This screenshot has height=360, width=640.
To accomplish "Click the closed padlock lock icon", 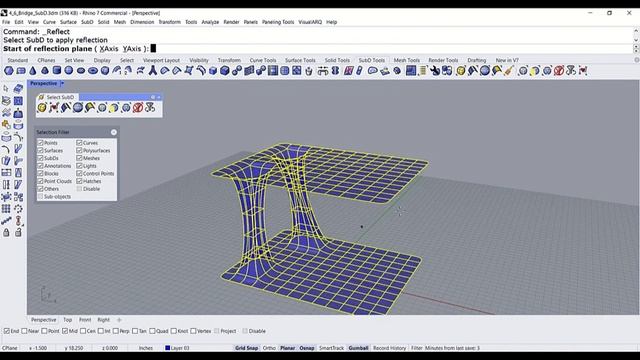I will 6,233.
